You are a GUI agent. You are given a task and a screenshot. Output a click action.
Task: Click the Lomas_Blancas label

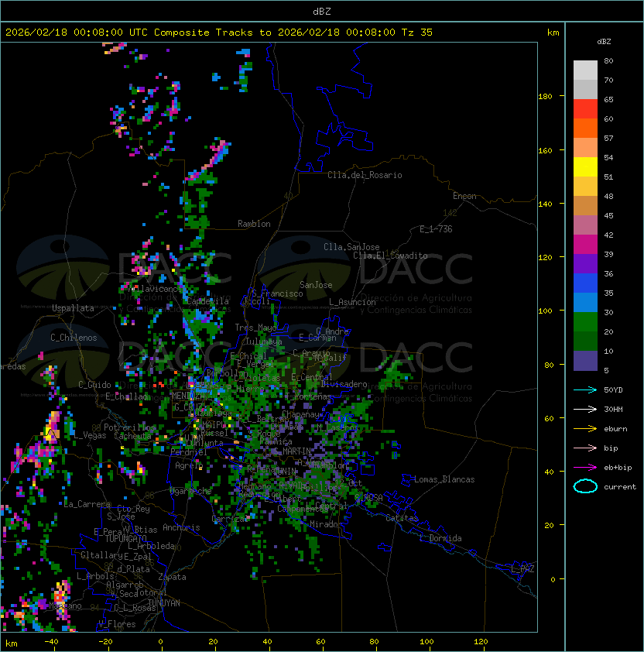(444, 479)
